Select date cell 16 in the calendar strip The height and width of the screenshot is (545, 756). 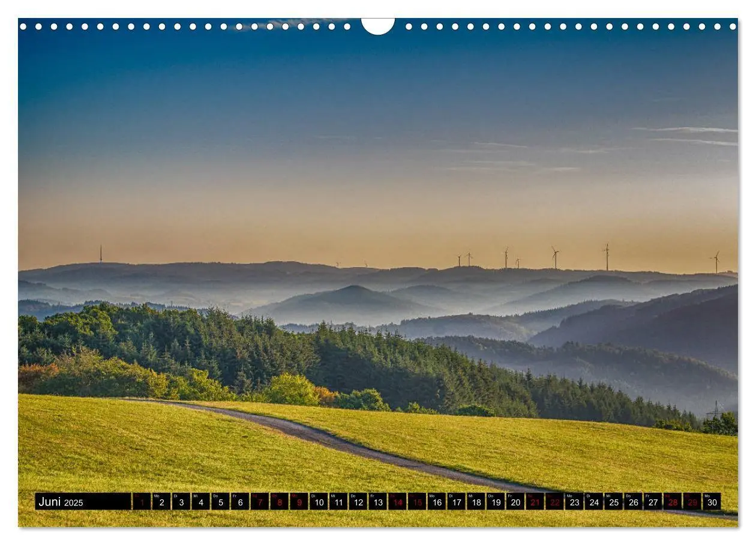pos(436,502)
